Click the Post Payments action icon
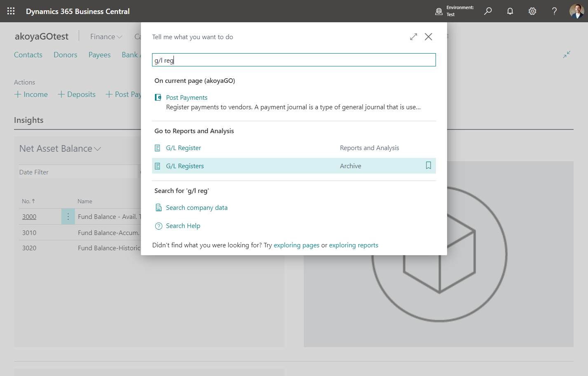 (x=158, y=97)
